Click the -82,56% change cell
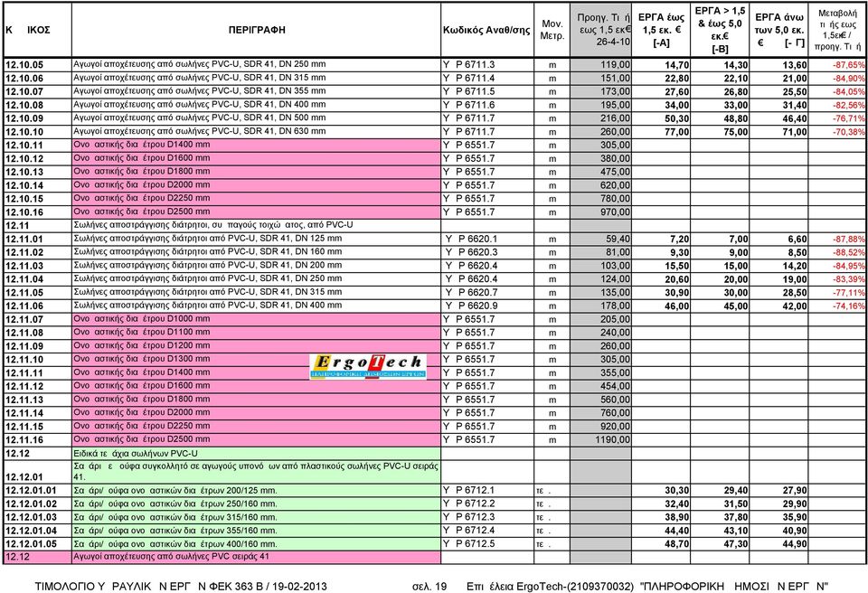Screen dimensions: 868x593 click(849, 105)
